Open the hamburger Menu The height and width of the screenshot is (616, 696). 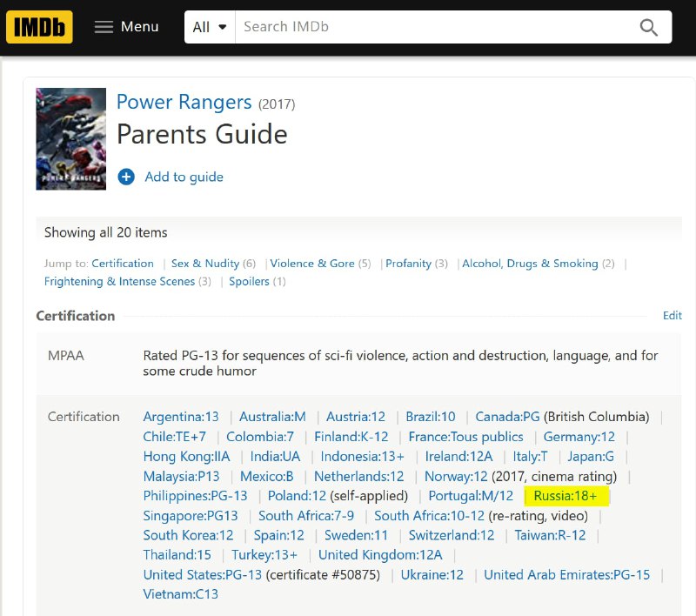pyautogui.click(x=126, y=27)
